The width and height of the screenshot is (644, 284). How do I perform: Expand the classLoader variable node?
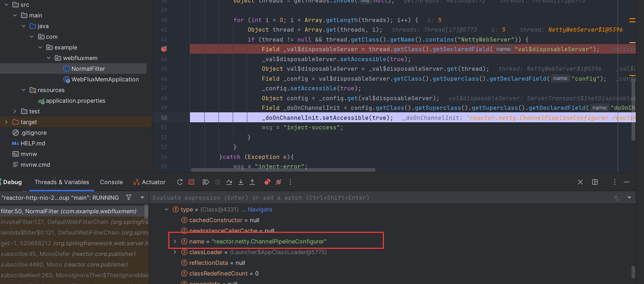175,252
